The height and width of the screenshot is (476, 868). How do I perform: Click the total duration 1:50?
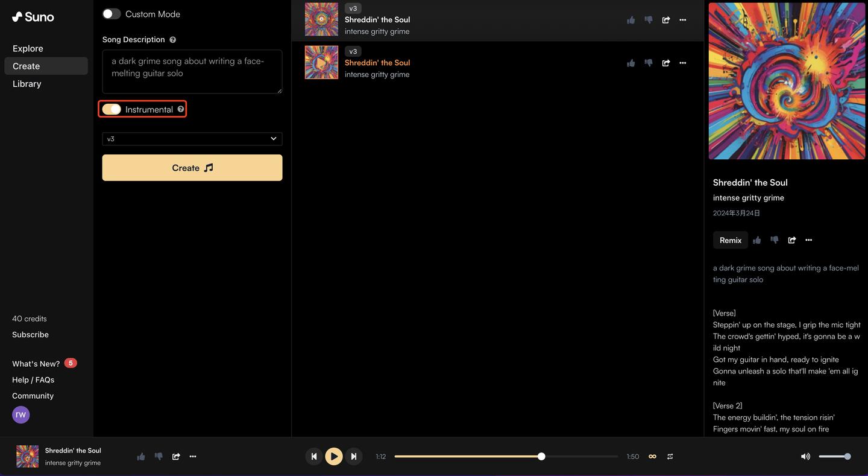[x=633, y=457]
